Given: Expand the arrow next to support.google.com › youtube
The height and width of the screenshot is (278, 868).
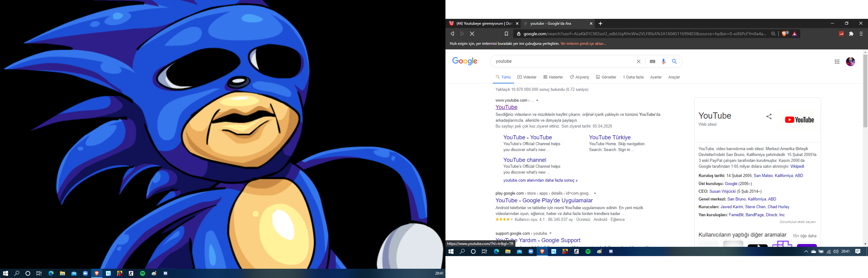Looking at the screenshot, I should click(551, 233).
